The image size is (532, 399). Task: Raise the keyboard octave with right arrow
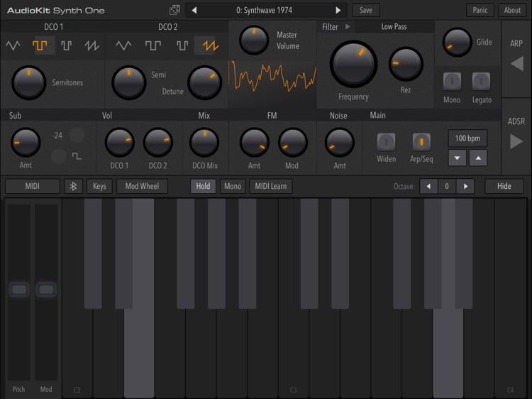point(465,186)
